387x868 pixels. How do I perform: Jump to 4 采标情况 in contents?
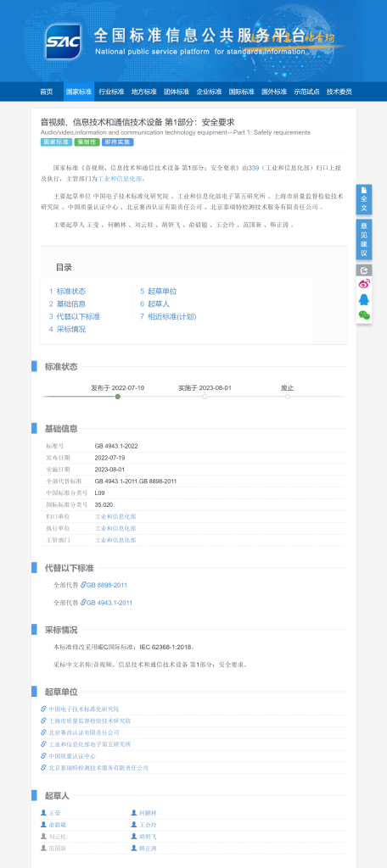coord(67,330)
